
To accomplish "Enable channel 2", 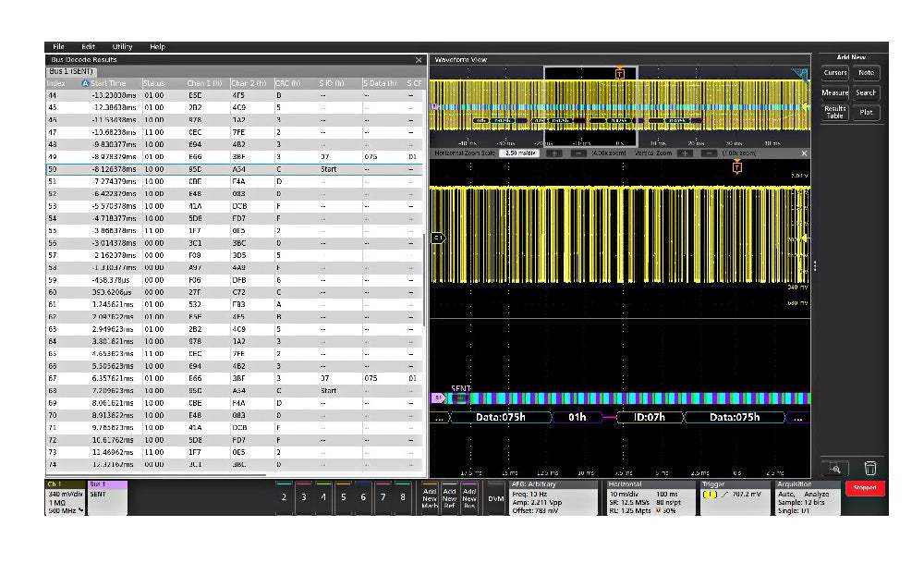I will pyautogui.click(x=283, y=497).
